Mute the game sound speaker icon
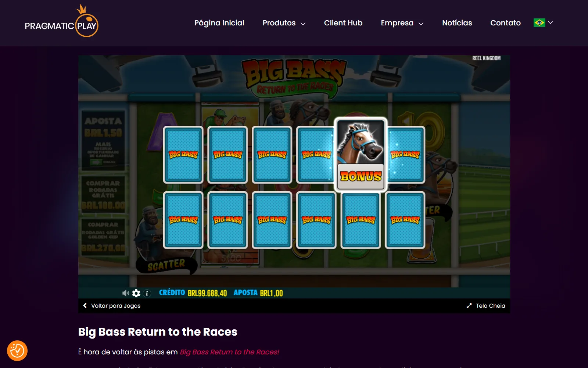Screen dimensions: 588x368 (126, 293)
